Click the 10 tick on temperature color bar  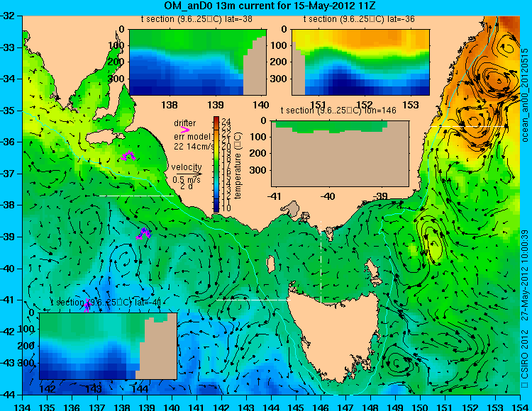click(226, 208)
